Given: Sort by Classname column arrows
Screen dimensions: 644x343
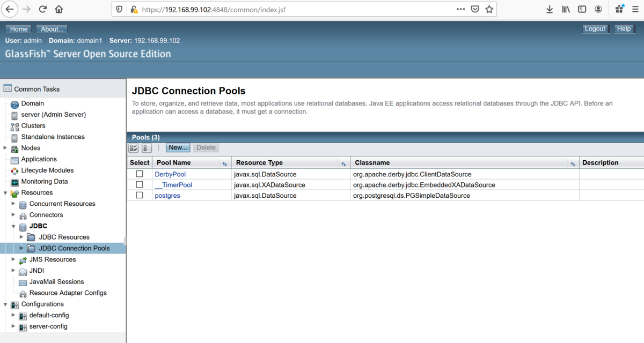Looking at the screenshot, I should coord(573,163).
